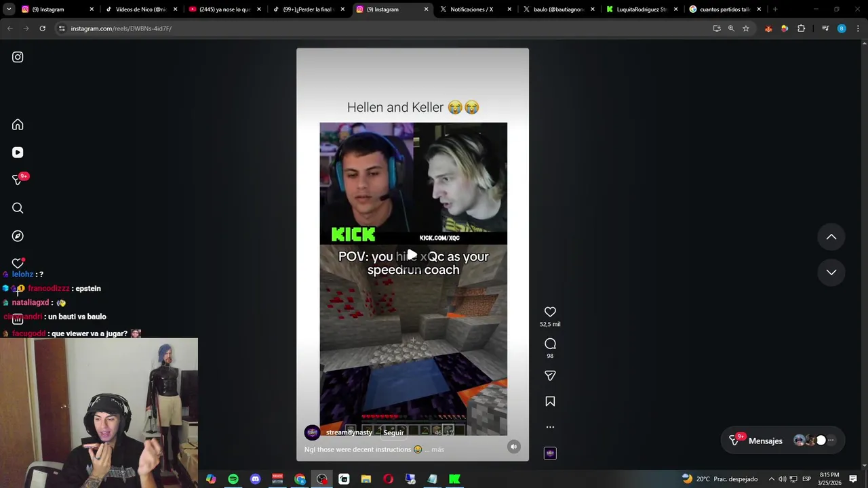Screen dimensions: 868x488
Task: Open Chrome three-dot menu
Action: pos(858,28)
